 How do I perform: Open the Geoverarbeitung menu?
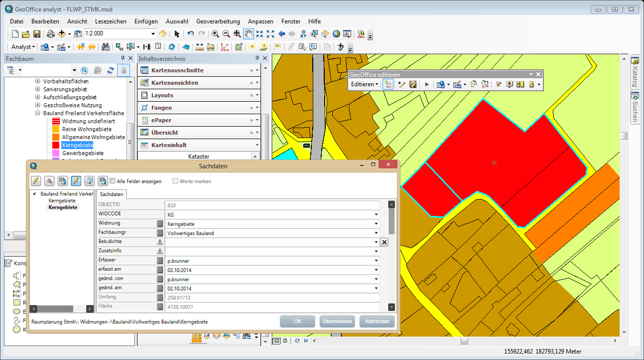218,21
